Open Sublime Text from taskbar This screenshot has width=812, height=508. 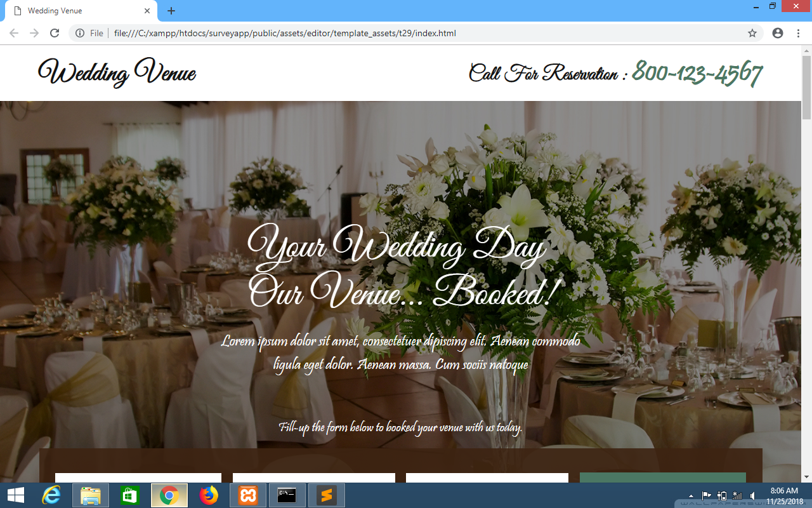(x=327, y=495)
